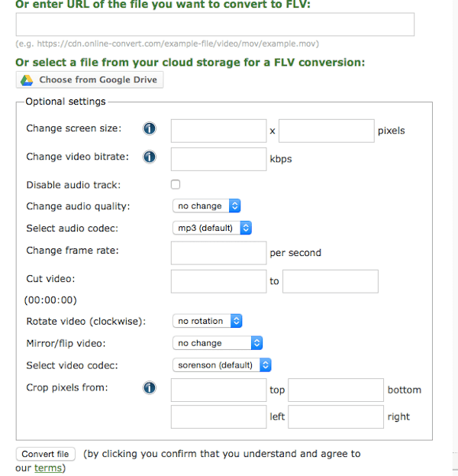The height and width of the screenshot is (476, 458).
Task: Click the frame rate input field
Action: [218, 253]
